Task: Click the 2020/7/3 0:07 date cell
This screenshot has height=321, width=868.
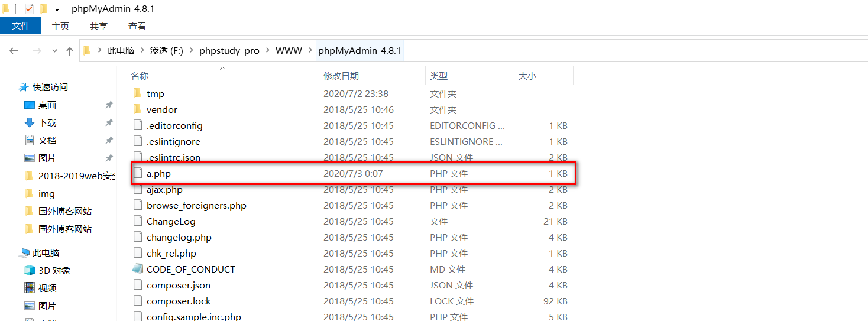Action: [353, 173]
